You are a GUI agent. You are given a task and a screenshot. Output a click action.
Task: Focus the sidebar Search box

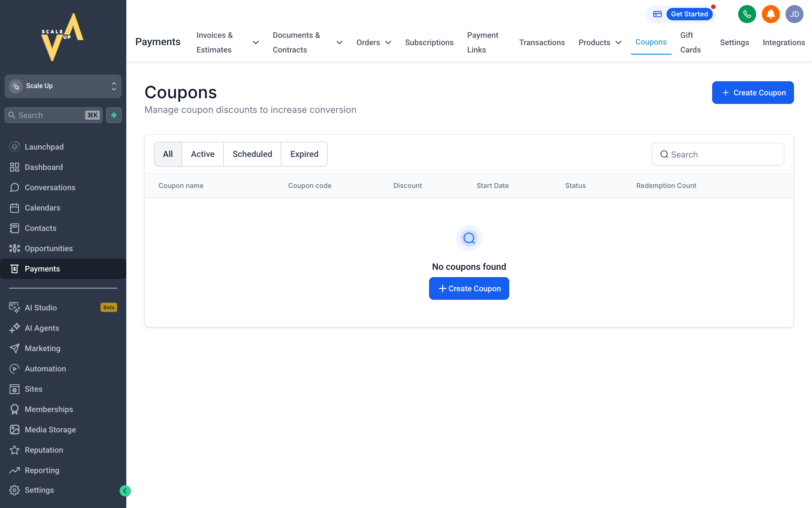click(53, 115)
